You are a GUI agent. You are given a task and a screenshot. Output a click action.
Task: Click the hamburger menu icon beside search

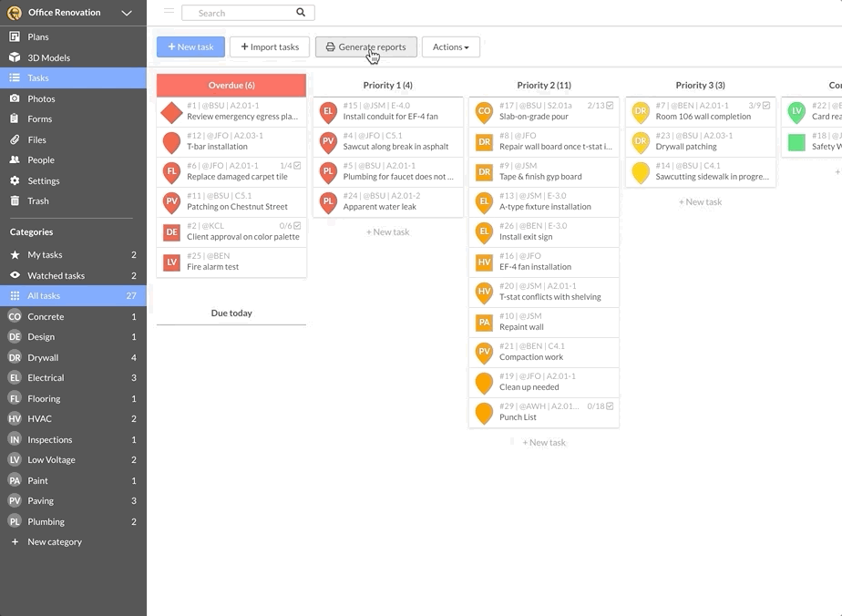click(x=169, y=12)
